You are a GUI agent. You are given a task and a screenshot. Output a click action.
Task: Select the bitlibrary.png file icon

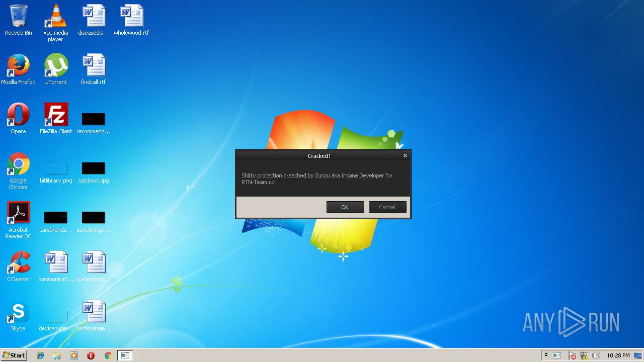tap(56, 172)
